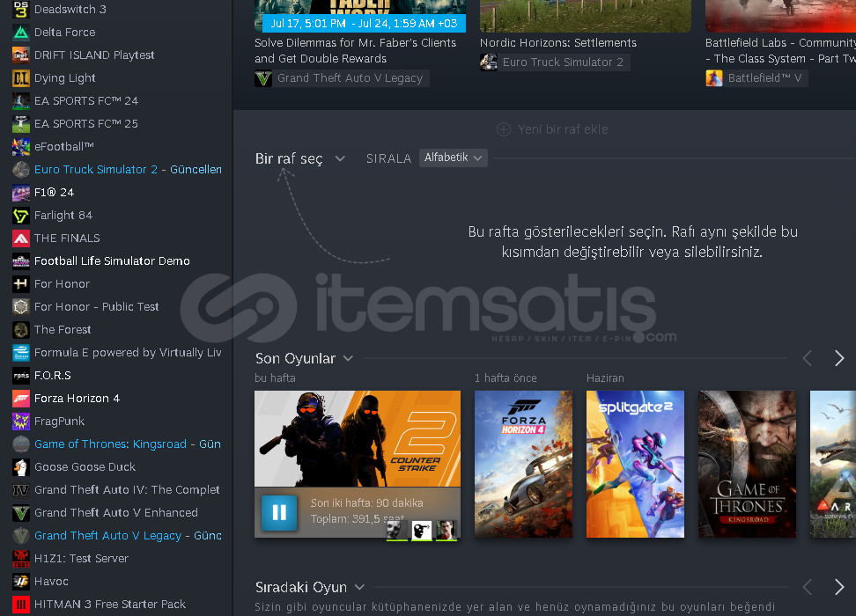The height and width of the screenshot is (616, 856).
Task: Show next games in Son Oyunlar shelf
Action: click(839, 358)
